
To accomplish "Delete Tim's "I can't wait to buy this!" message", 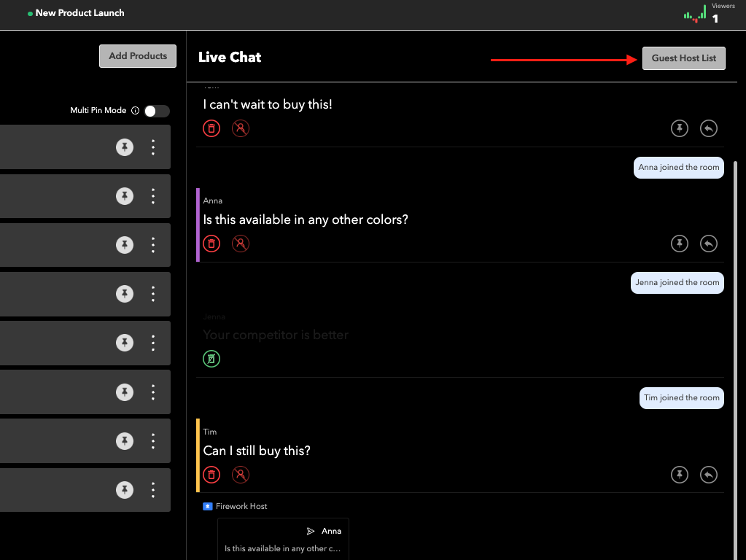I will point(211,128).
